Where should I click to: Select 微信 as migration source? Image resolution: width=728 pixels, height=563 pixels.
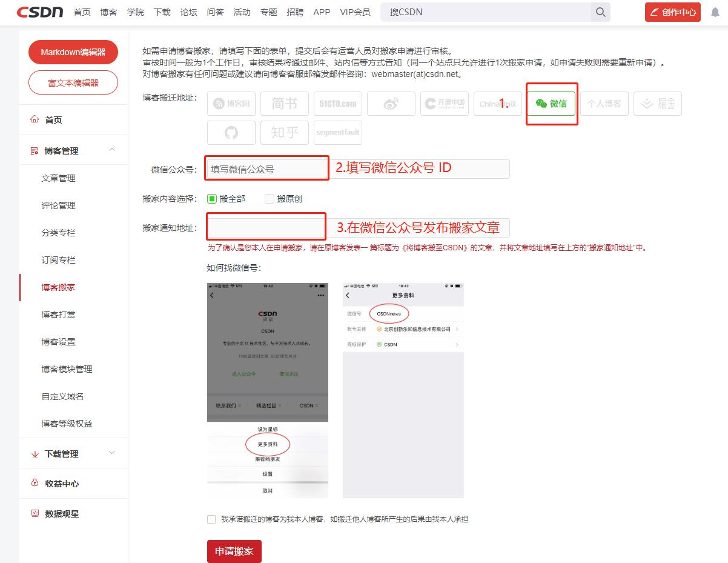point(551,104)
